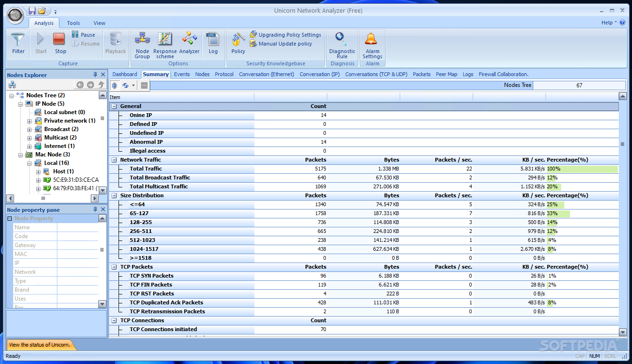Viewport: 632px width, 364px height.
Task: Open the Dashboard tab
Action: tap(125, 74)
